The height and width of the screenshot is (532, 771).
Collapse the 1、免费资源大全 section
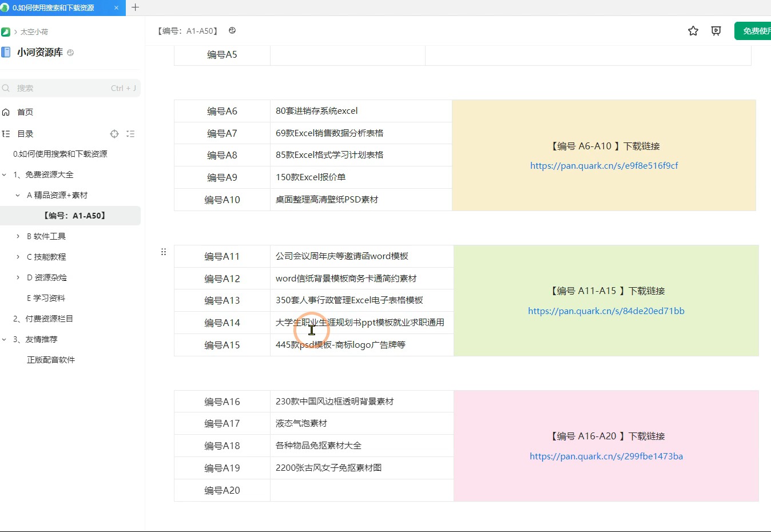point(5,174)
